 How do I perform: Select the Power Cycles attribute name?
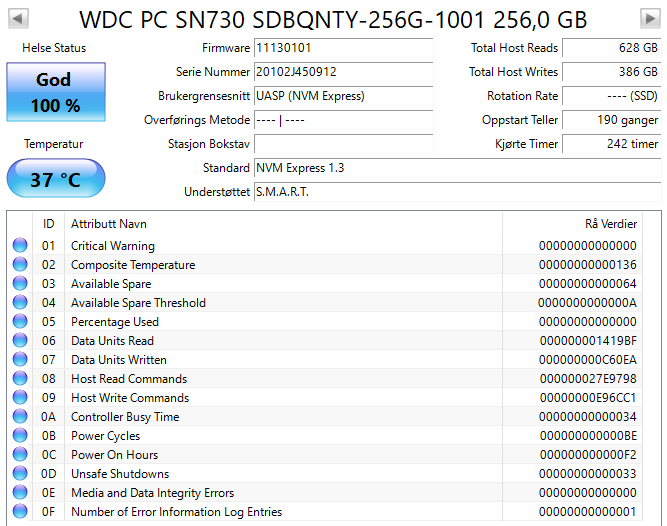[105, 436]
